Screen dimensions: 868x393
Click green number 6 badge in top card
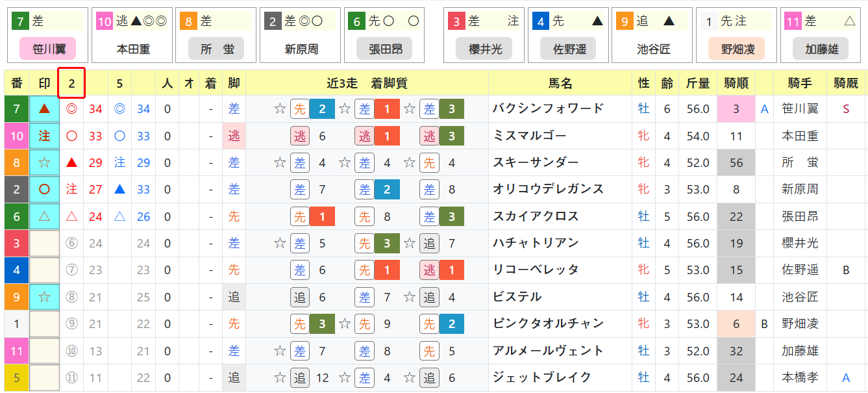pyautogui.click(x=357, y=21)
